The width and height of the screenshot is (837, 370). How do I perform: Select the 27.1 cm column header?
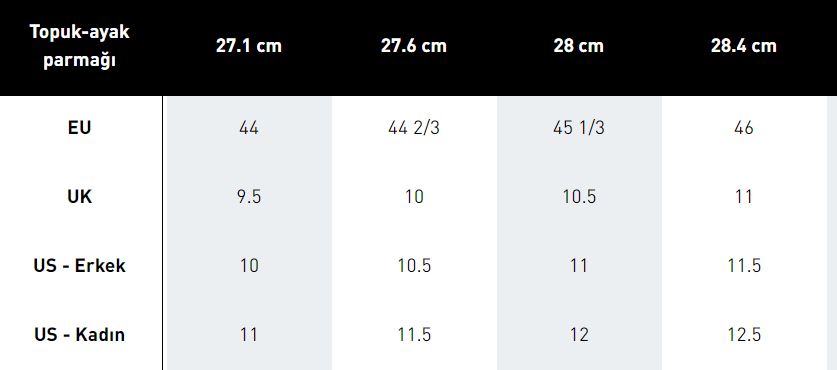[249, 46]
